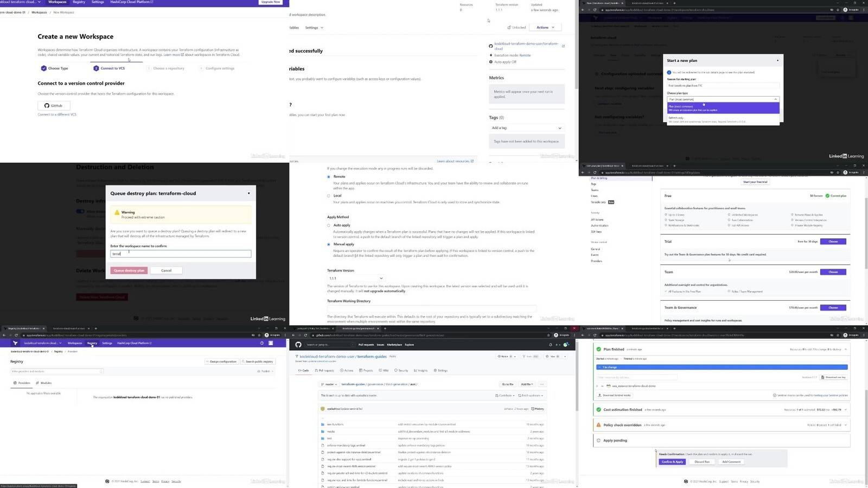Click the file icon beside enforce-mandatory-tags sentinel

(323, 446)
